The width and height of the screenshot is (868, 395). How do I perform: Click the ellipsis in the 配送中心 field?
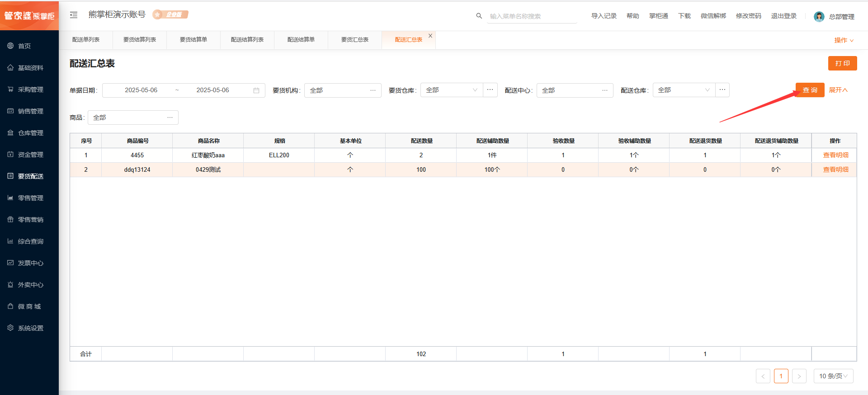(605, 90)
